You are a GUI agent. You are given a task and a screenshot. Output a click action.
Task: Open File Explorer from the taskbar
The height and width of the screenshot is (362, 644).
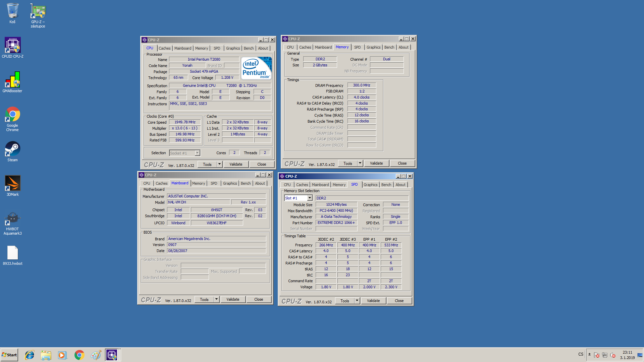pos(46,355)
